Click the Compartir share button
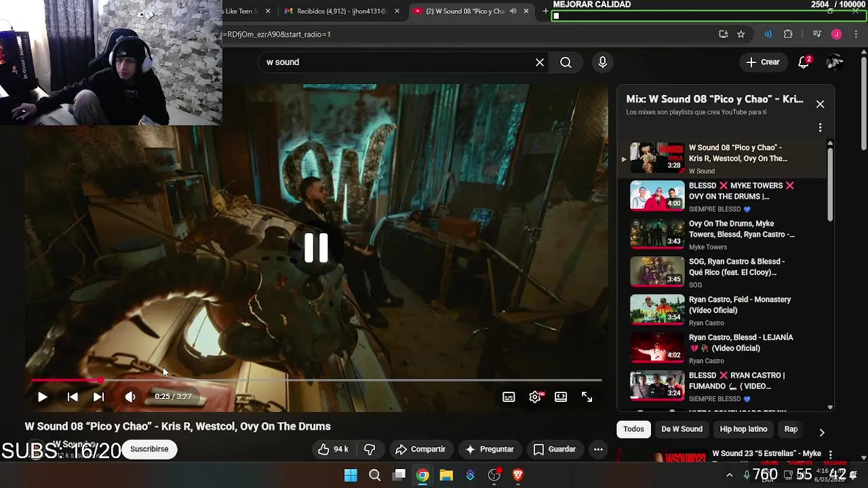Screen dimensions: 868x488 (x=420, y=449)
